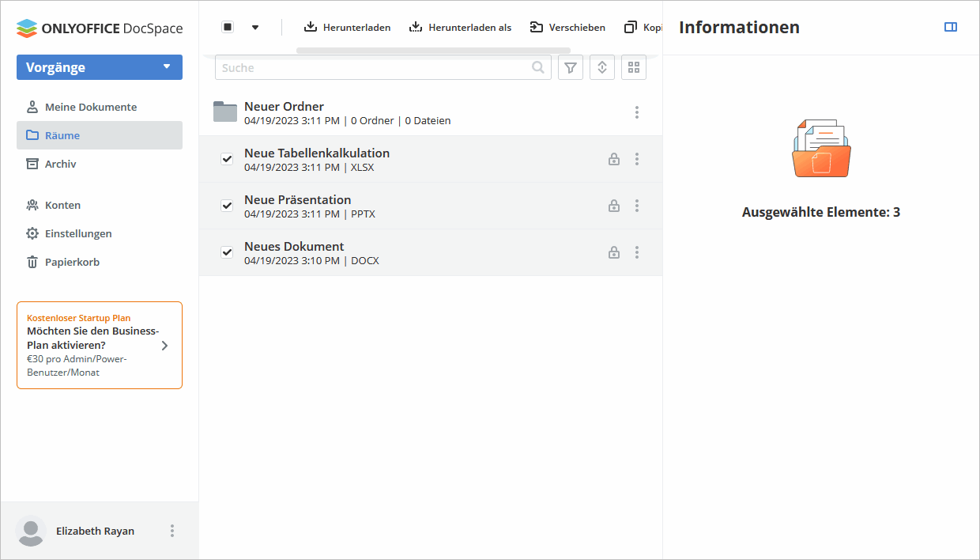Open Neuer Ordner folder name
Screen dimensions: 980x560
click(284, 106)
